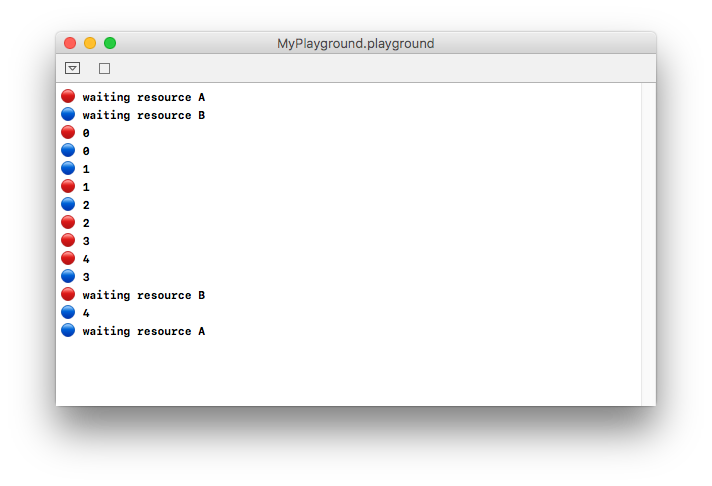Toggle the debug area show/hide icon

click(x=73, y=68)
